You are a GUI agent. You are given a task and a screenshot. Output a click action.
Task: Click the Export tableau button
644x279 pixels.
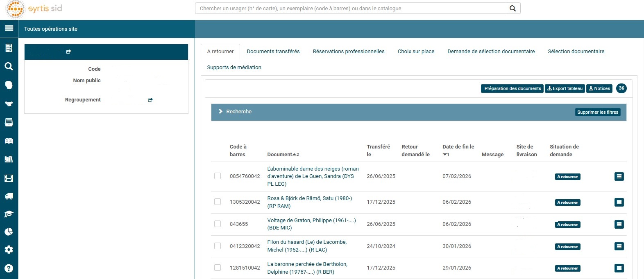pyautogui.click(x=565, y=88)
